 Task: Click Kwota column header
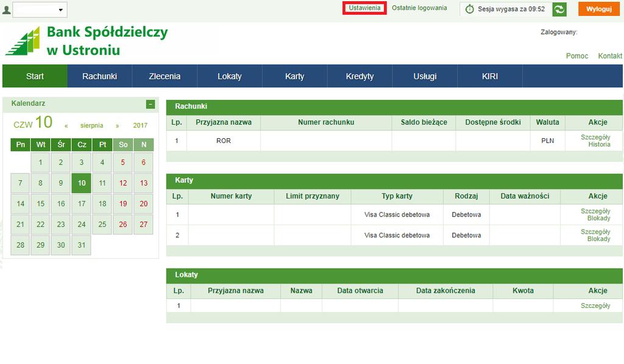(x=523, y=290)
